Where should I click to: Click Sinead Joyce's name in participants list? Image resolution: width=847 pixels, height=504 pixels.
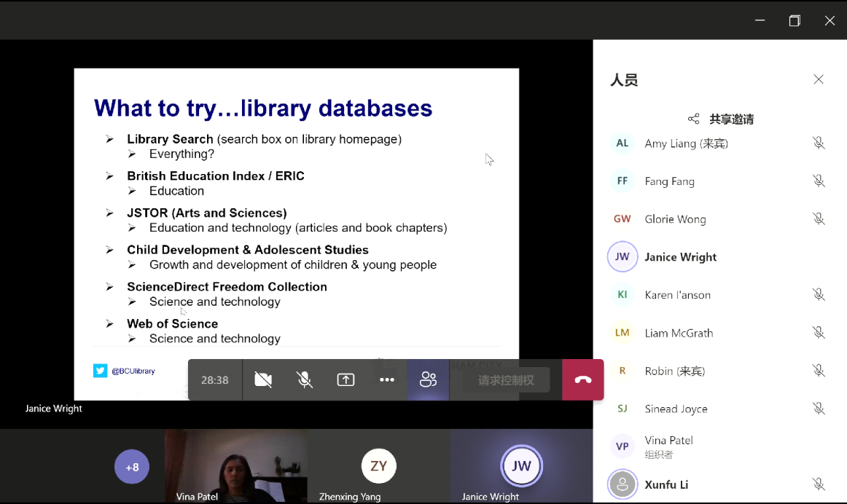tap(676, 409)
